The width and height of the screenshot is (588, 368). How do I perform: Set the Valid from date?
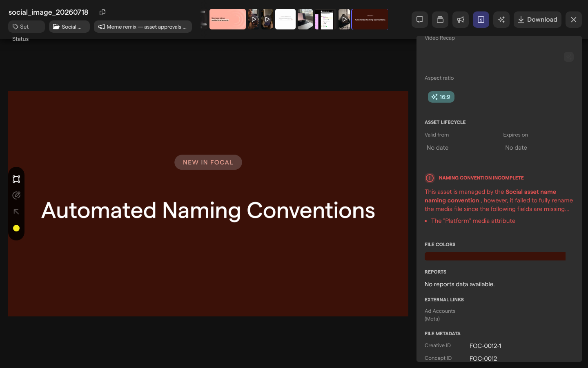point(438,148)
